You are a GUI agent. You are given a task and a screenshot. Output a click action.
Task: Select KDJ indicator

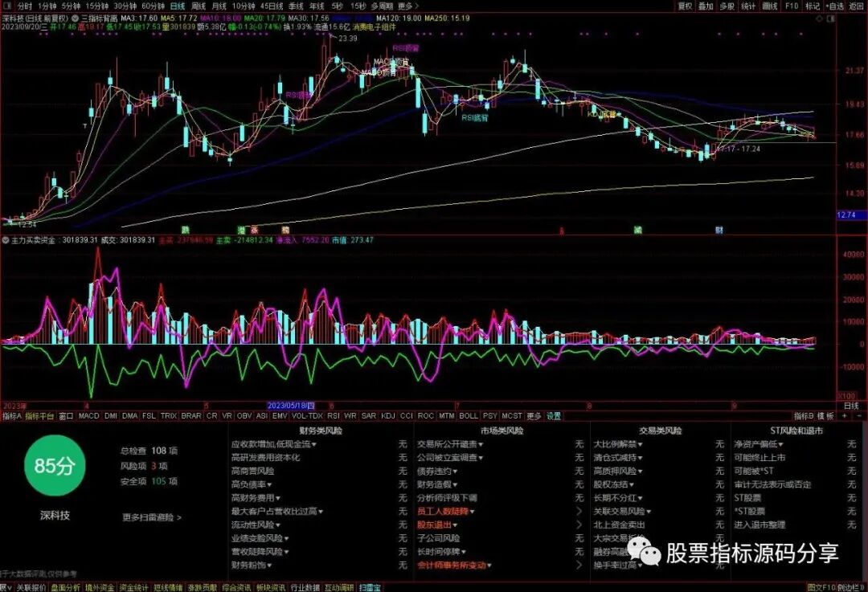point(388,415)
